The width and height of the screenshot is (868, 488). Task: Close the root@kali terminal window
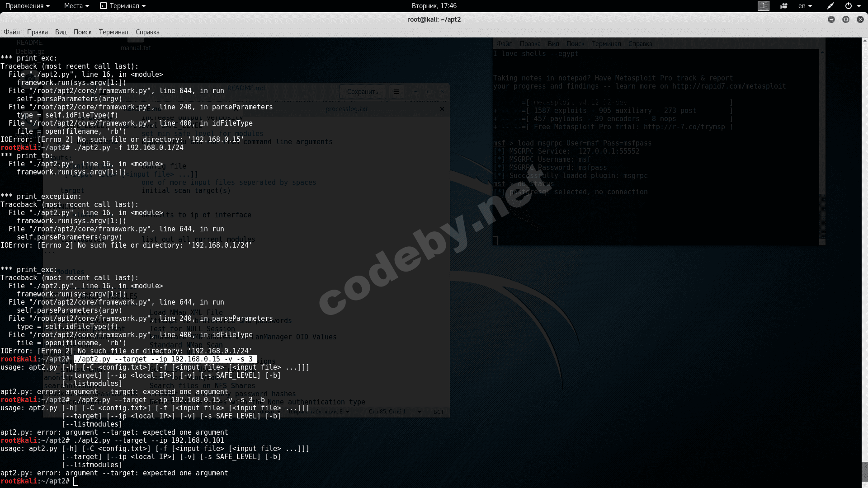(860, 19)
